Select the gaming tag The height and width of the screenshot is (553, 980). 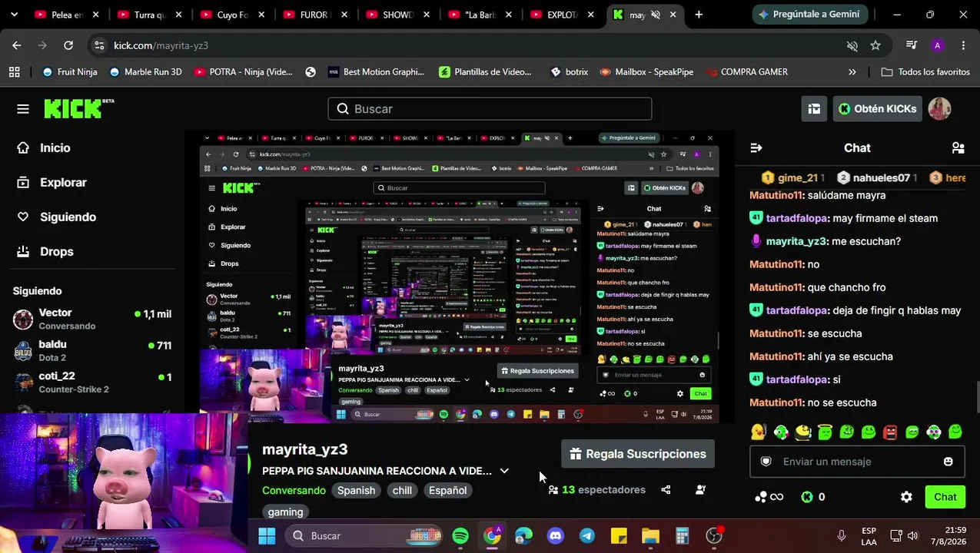(x=285, y=512)
